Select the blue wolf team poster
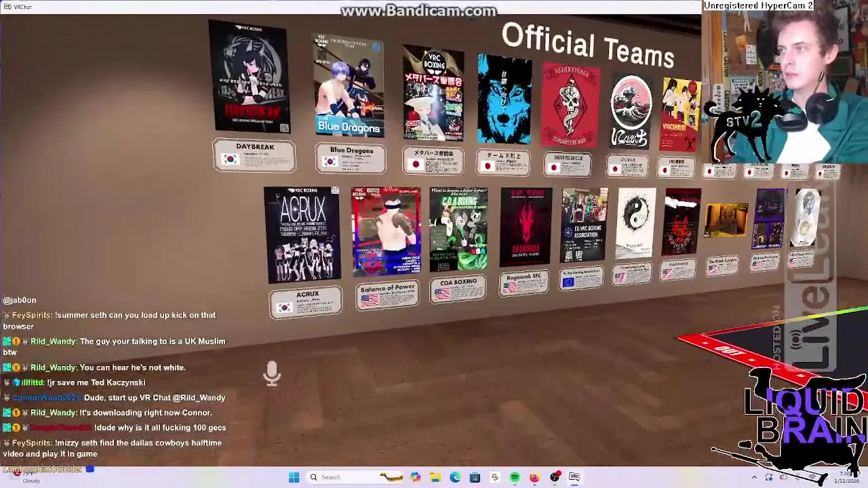The height and width of the screenshot is (488, 868). tap(505, 100)
